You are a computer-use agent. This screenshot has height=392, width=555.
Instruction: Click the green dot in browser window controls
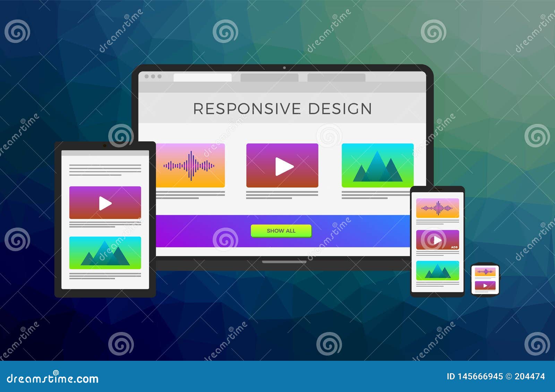click(159, 76)
